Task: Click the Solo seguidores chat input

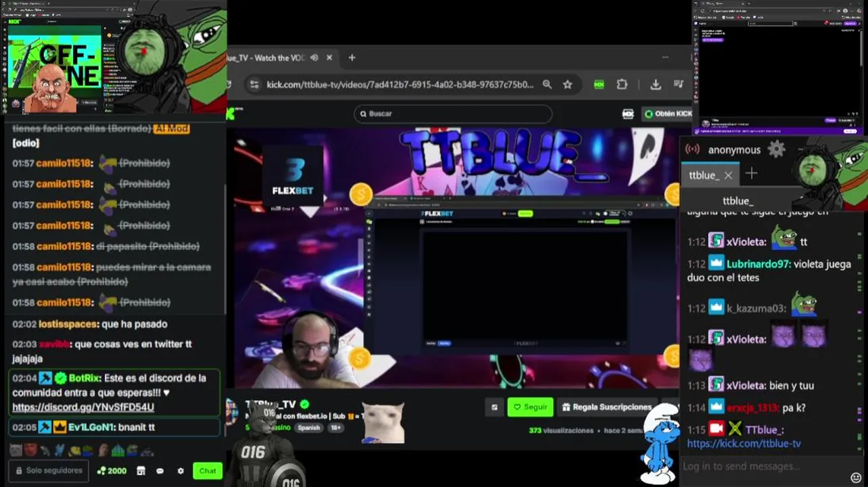Action: pos(49,471)
